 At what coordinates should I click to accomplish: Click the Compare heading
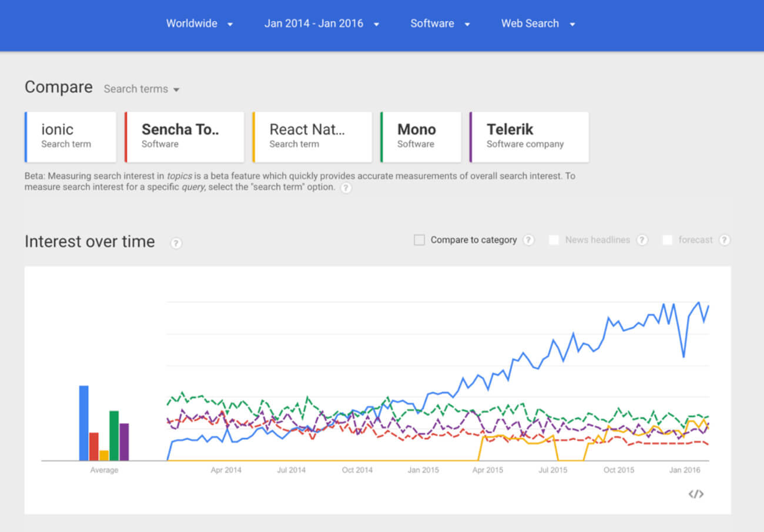59,87
